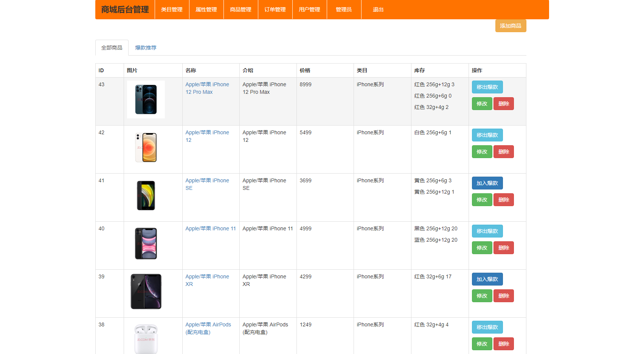The height and width of the screenshot is (354, 644).
Task: Open the iPhone XR product thumbnail
Action: [x=146, y=292]
